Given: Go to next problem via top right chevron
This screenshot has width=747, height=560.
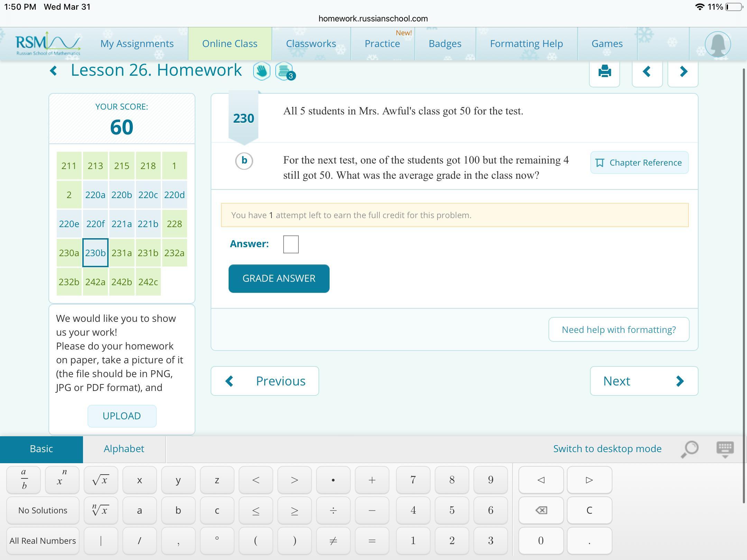Looking at the screenshot, I should click(x=683, y=72).
